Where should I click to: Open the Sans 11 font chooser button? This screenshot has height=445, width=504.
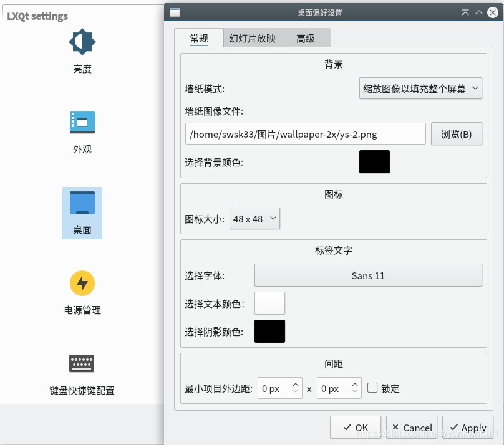pos(368,275)
